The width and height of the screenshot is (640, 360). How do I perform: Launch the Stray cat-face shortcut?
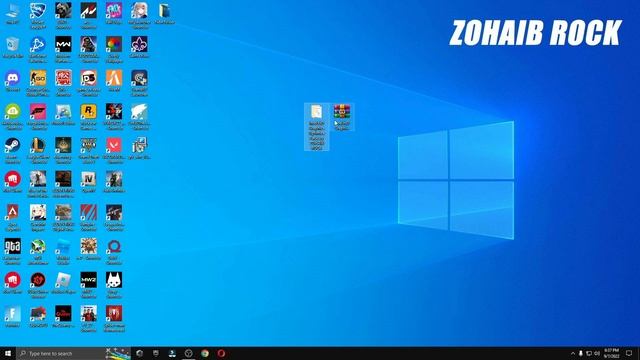coord(114,284)
